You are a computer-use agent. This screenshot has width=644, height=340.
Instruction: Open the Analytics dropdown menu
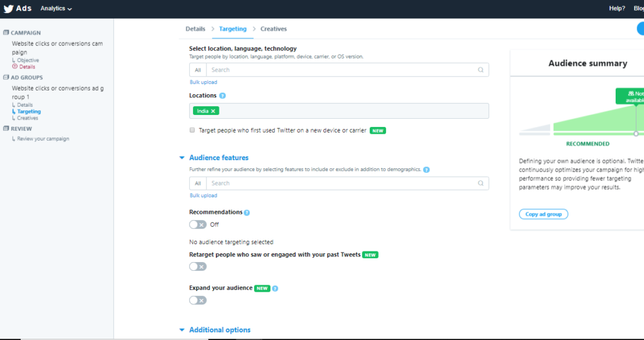click(x=56, y=9)
